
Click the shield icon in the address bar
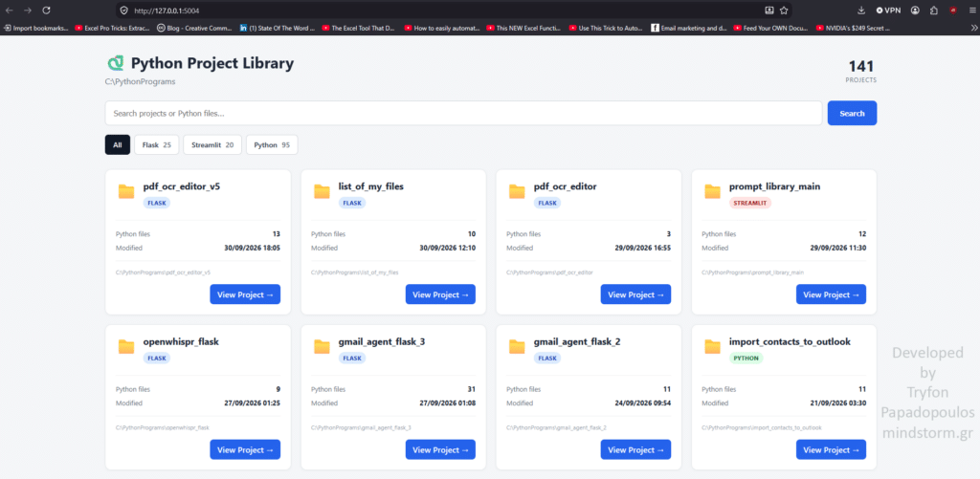click(123, 11)
